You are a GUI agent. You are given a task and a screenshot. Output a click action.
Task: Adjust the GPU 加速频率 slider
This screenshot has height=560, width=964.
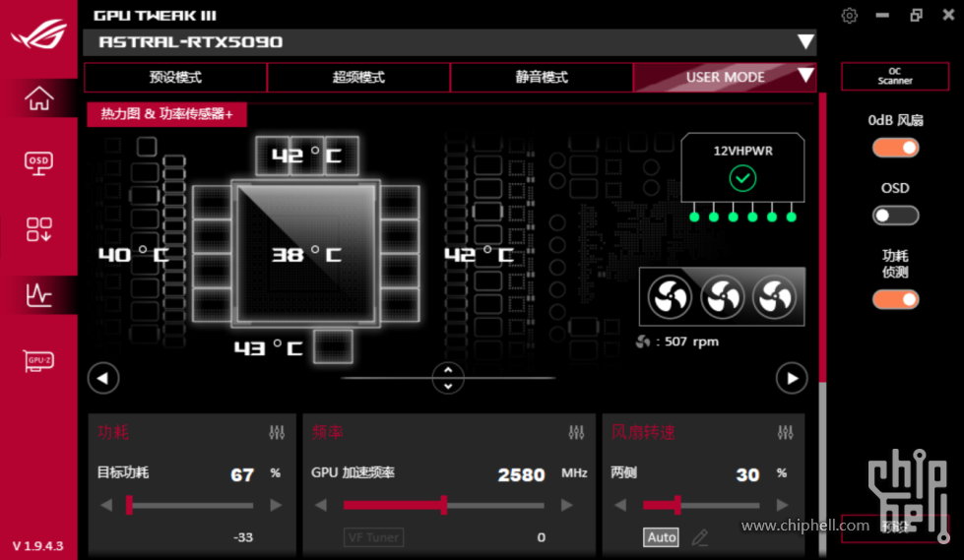443,505
